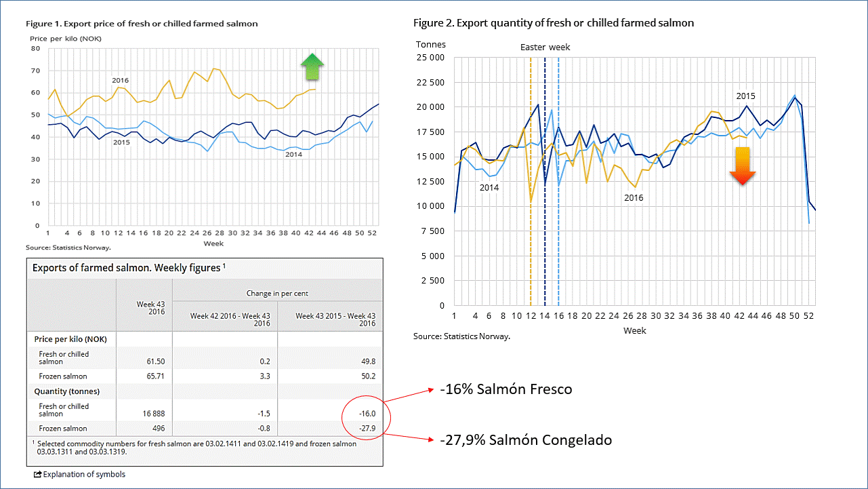The width and height of the screenshot is (868, 489).
Task: Click the '2016' series label in Figure 1
Action: 121,81
